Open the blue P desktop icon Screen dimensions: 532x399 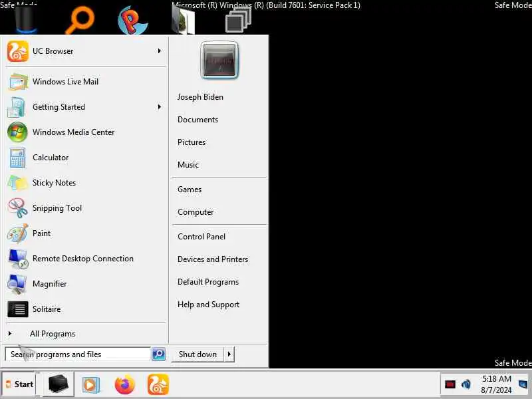(x=132, y=21)
